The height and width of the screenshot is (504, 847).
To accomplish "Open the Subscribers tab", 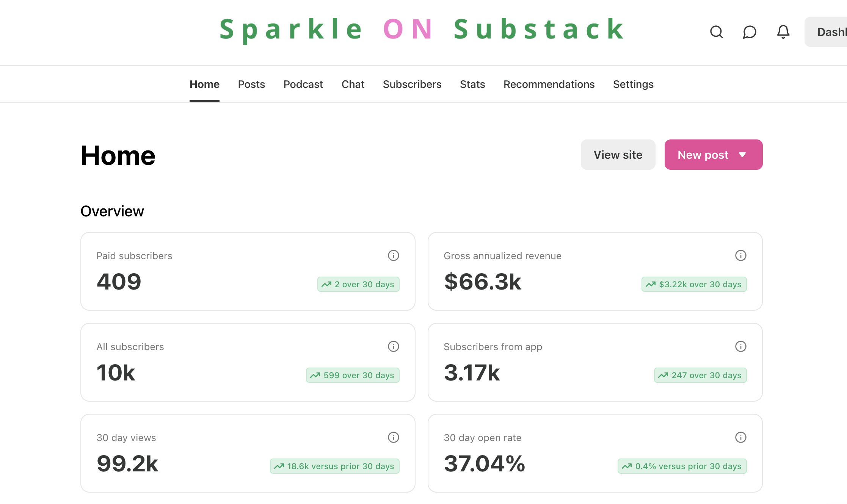I will [x=412, y=84].
